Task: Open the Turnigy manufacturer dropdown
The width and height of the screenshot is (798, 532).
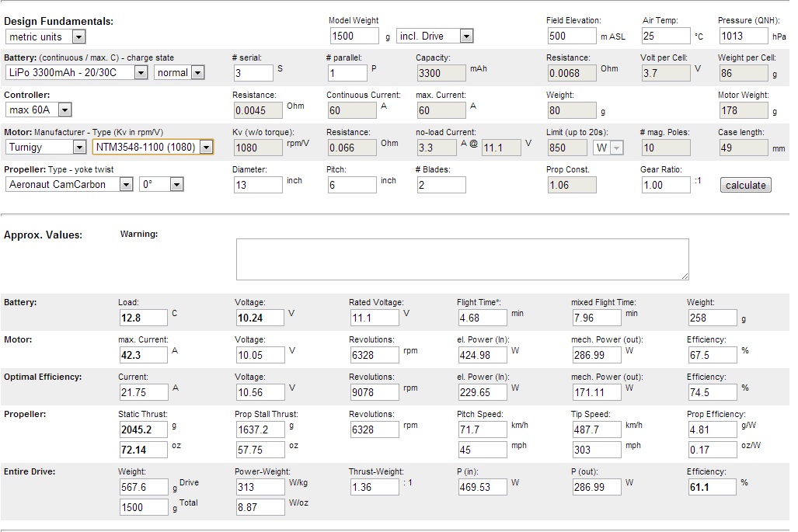Action: tap(46, 147)
